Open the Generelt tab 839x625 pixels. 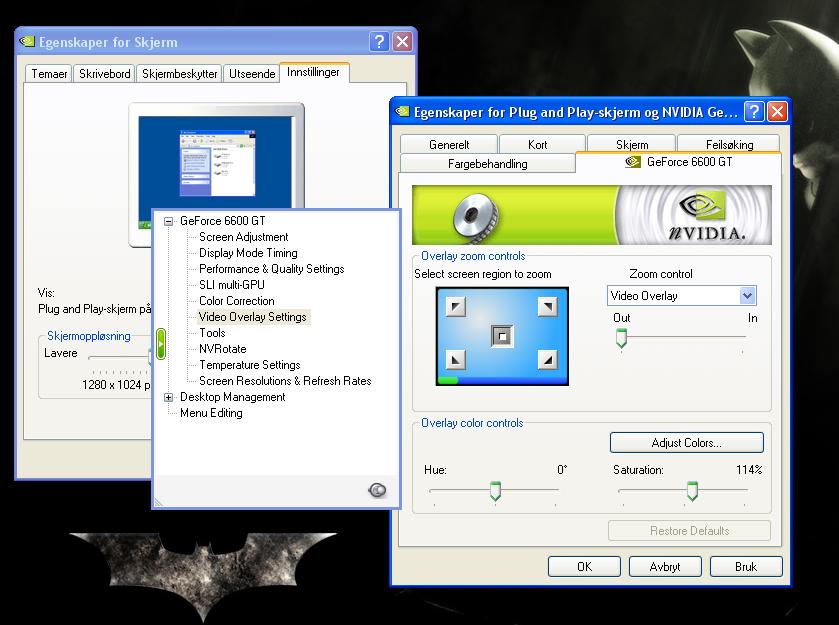click(x=448, y=144)
